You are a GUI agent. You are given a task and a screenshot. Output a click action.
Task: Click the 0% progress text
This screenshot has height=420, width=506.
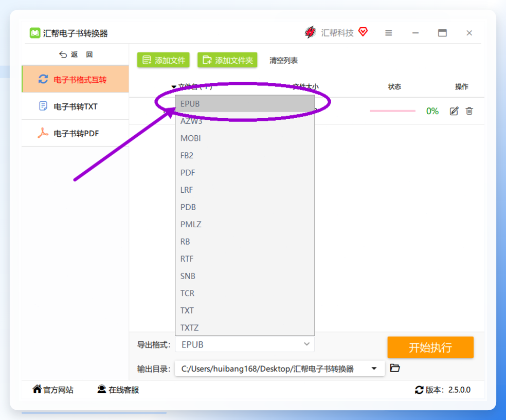pyautogui.click(x=432, y=111)
